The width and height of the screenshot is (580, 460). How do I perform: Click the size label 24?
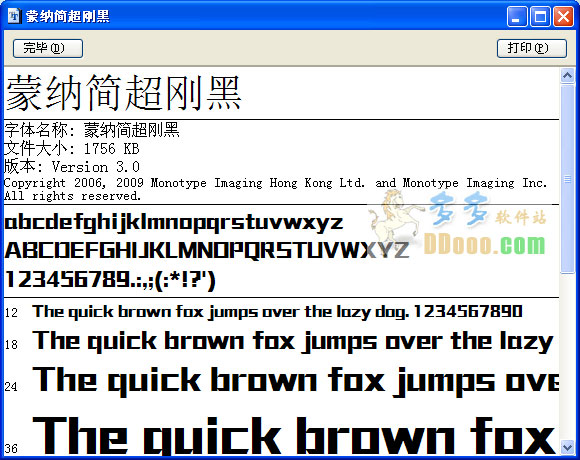pyautogui.click(x=11, y=386)
